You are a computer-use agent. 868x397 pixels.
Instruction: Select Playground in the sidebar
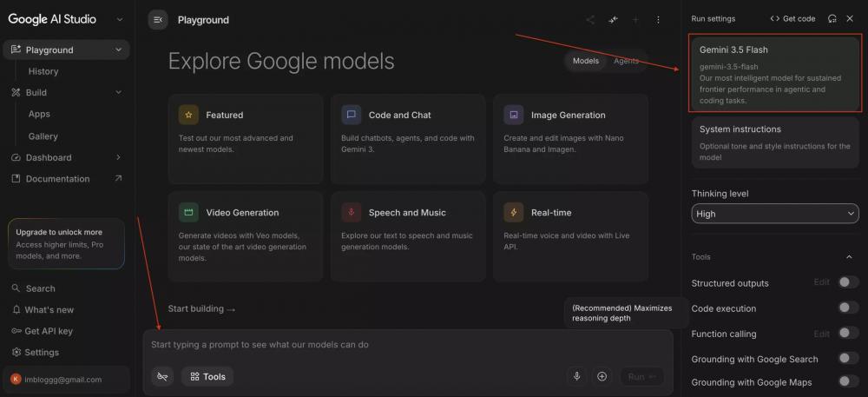tap(67, 50)
